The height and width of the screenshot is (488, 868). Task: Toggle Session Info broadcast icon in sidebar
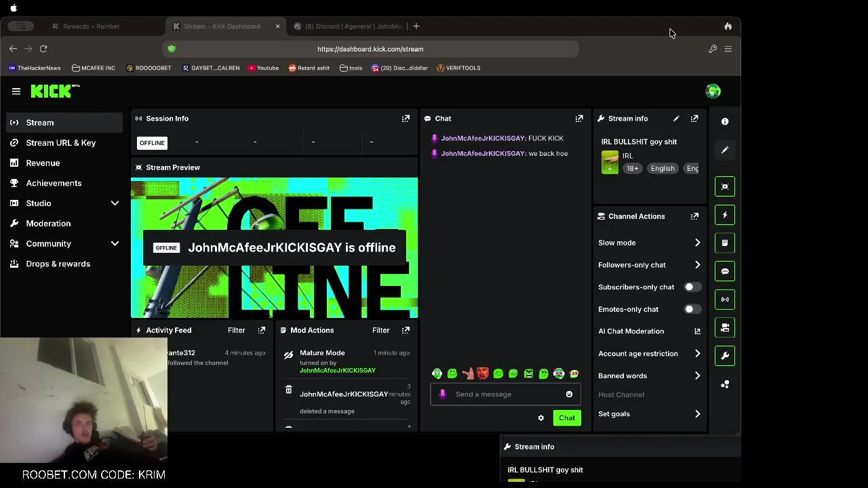pyautogui.click(x=725, y=300)
